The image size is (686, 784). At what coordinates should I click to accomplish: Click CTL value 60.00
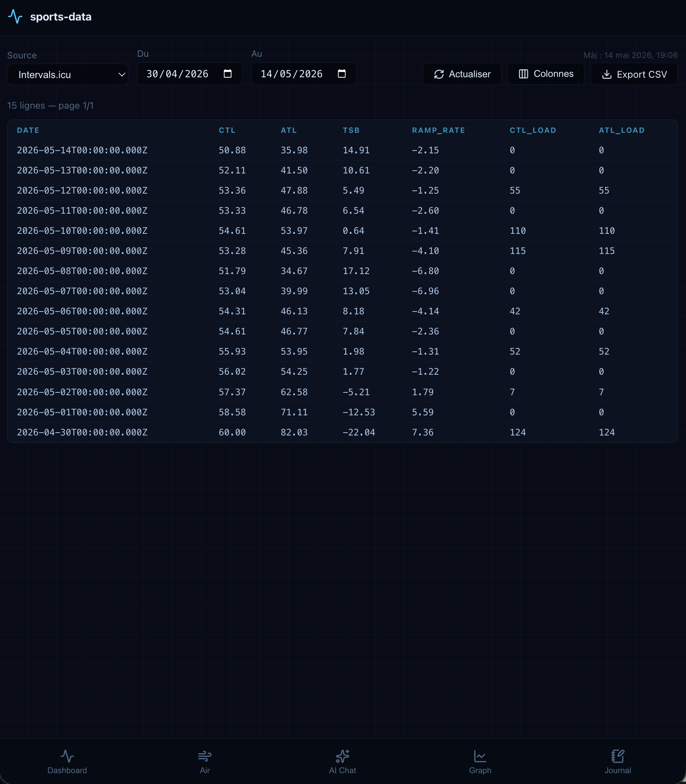coord(232,432)
